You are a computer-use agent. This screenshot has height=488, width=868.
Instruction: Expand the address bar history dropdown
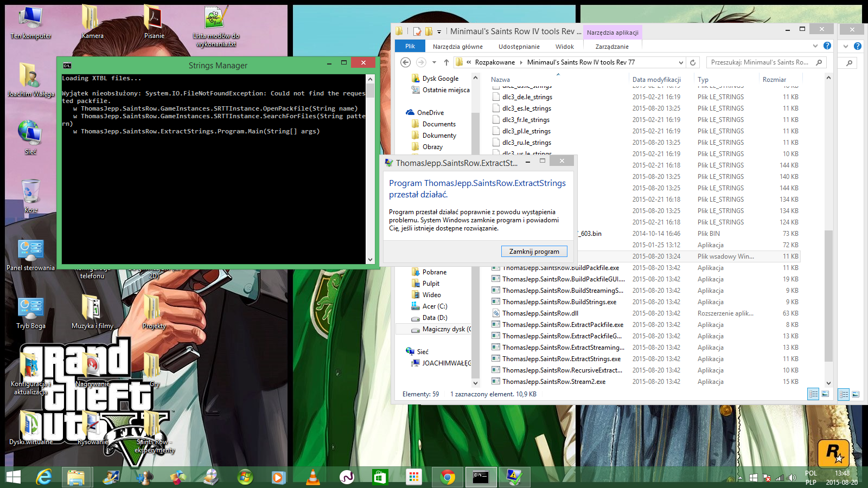click(681, 62)
